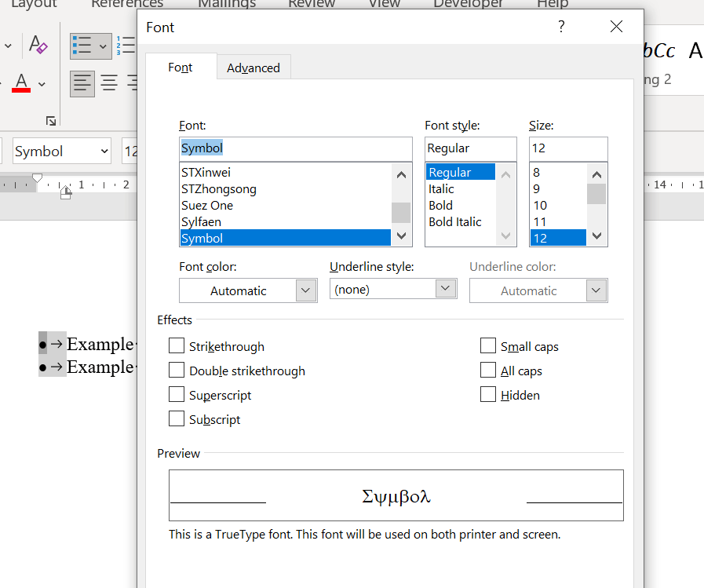The height and width of the screenshot is (588, 704).
Task: Click the font list scrollbar thumb
Action: pyautogui.click(x=401, y=213)
